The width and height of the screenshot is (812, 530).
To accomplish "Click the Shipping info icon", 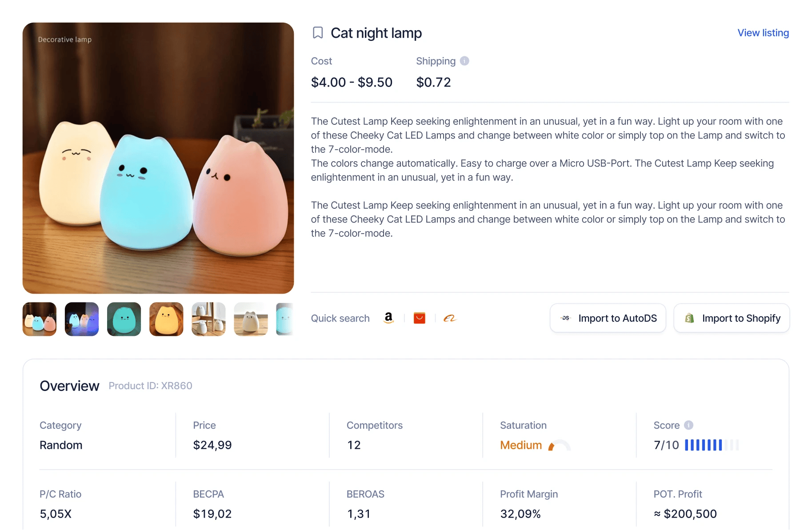I will [464, 61].
